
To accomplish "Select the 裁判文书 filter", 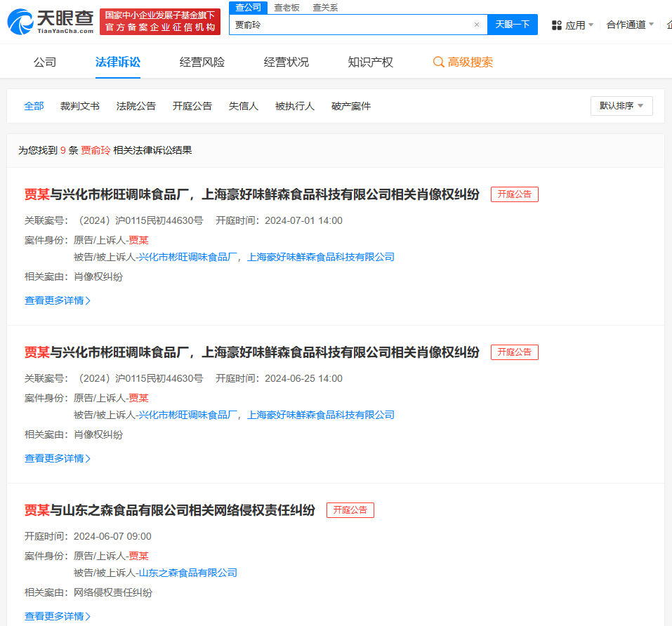I will click(79, 105).
